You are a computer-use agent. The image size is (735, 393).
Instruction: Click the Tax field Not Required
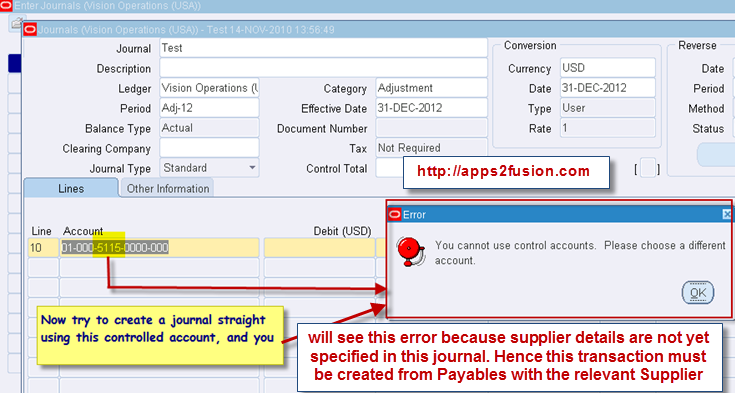tap(431, 148)
